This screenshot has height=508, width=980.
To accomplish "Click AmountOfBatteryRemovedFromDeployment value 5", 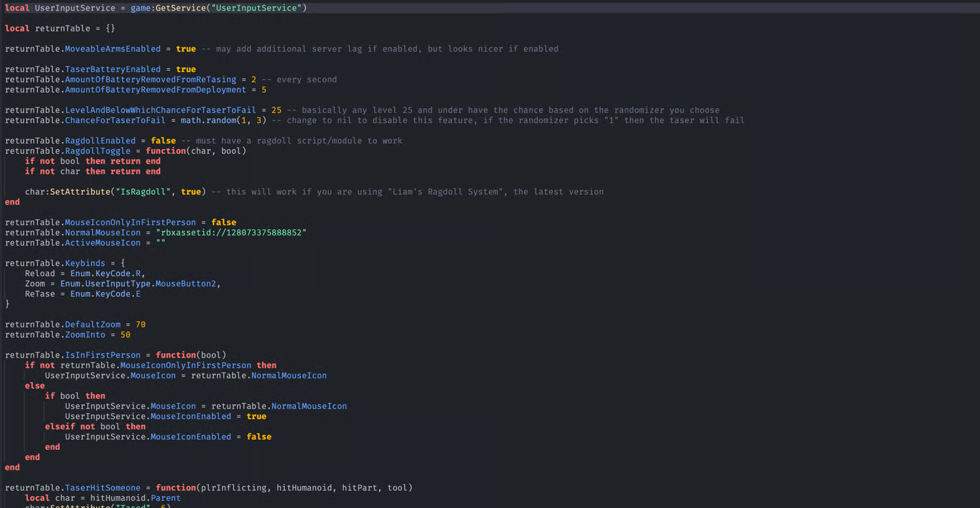I will (x=264, y=90).
